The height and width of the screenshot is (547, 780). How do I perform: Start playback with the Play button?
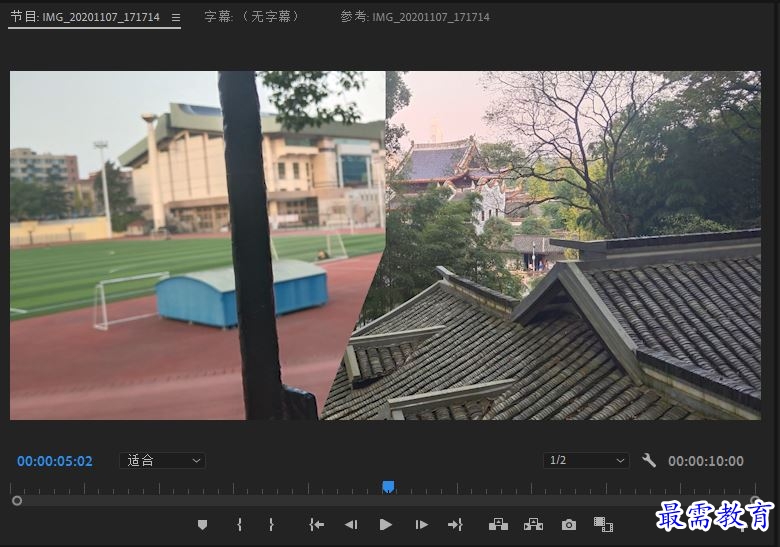(386, 525)
